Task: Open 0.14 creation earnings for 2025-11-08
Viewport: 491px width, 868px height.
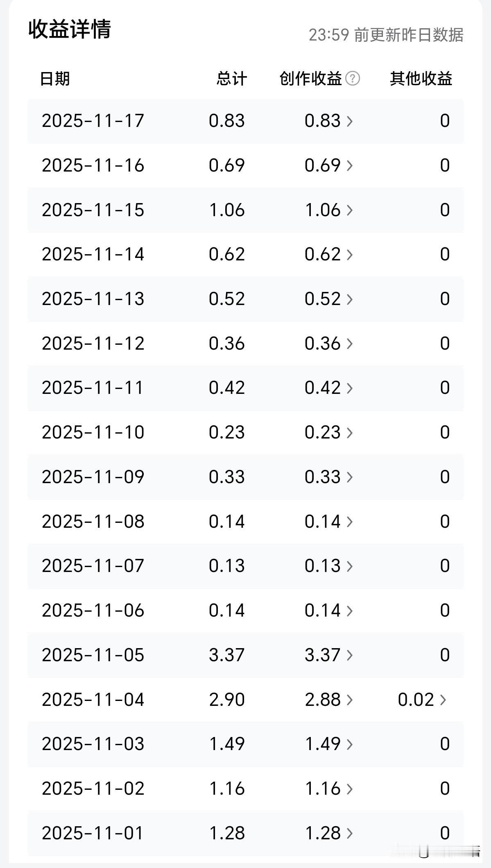Action: [x=349, y=522]
